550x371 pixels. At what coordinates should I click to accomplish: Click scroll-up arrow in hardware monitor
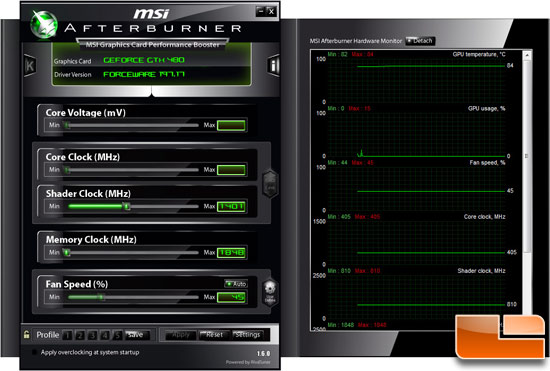click(x=527, y=55)
